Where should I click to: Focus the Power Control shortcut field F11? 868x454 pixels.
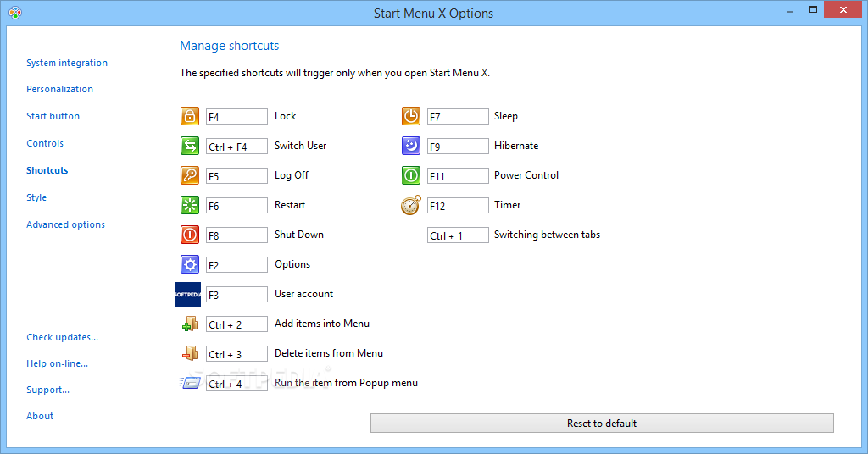coord(458,176)
